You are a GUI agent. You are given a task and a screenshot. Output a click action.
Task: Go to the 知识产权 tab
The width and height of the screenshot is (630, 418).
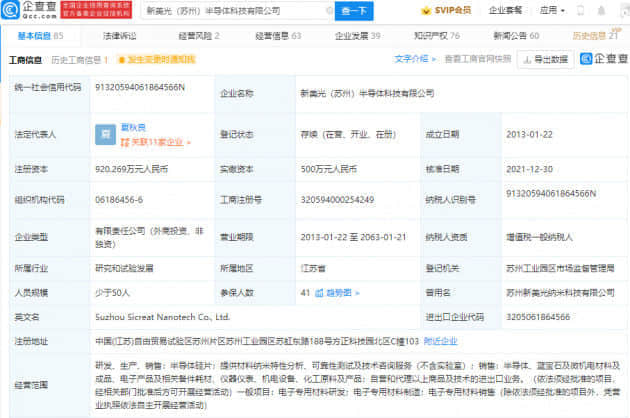pyautogui.click(x=437, y=36)
